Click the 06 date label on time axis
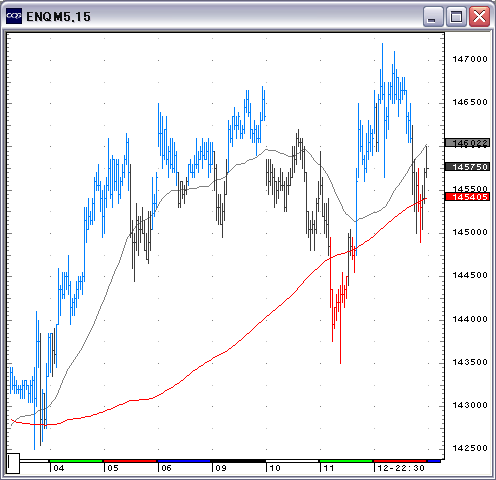Screen dimensions: 496x480 click(166, 468)
